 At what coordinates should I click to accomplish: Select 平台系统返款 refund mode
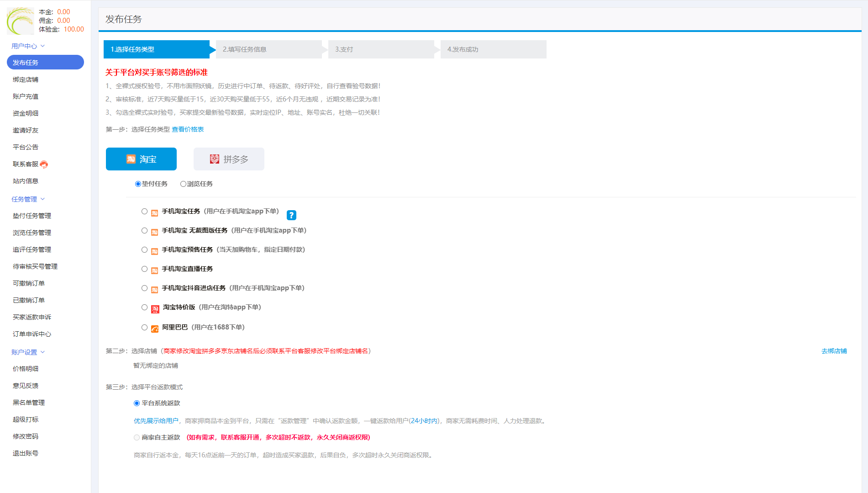[x=137, y=403]
